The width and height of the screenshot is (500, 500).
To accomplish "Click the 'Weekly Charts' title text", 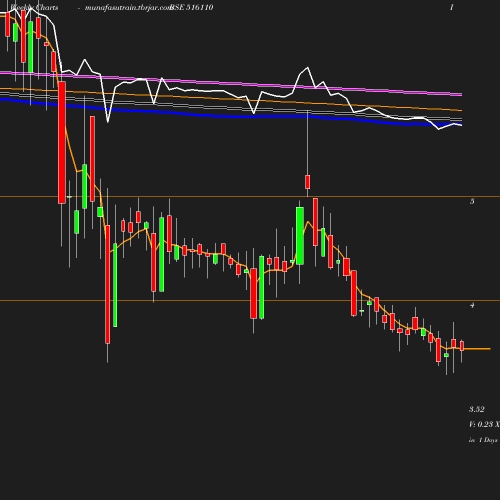I will [34, 7].
